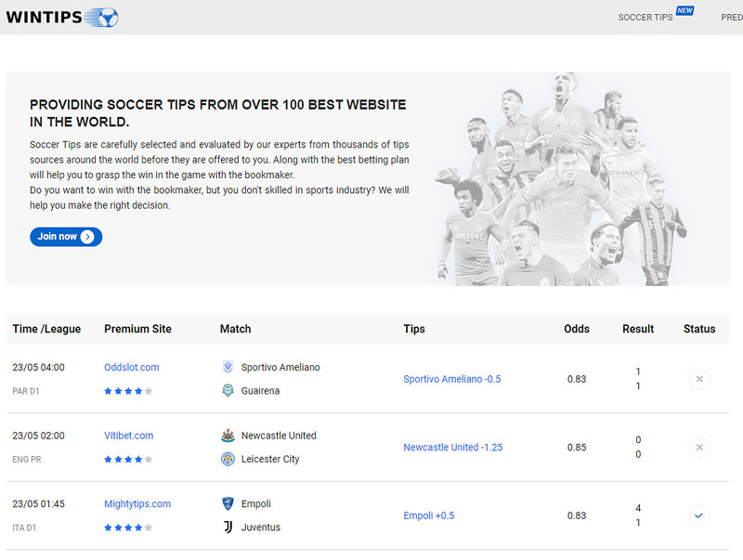The image size is (743, 560).
Task: Click the banner headline about soccer tips
Action: 218,113
